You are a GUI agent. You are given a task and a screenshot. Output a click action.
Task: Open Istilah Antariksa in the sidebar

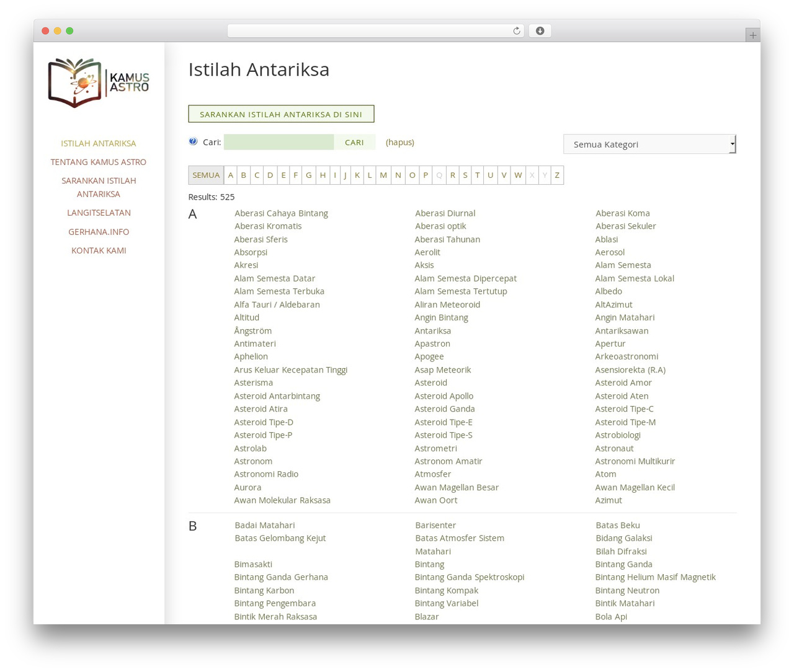[x=99, y=143]
